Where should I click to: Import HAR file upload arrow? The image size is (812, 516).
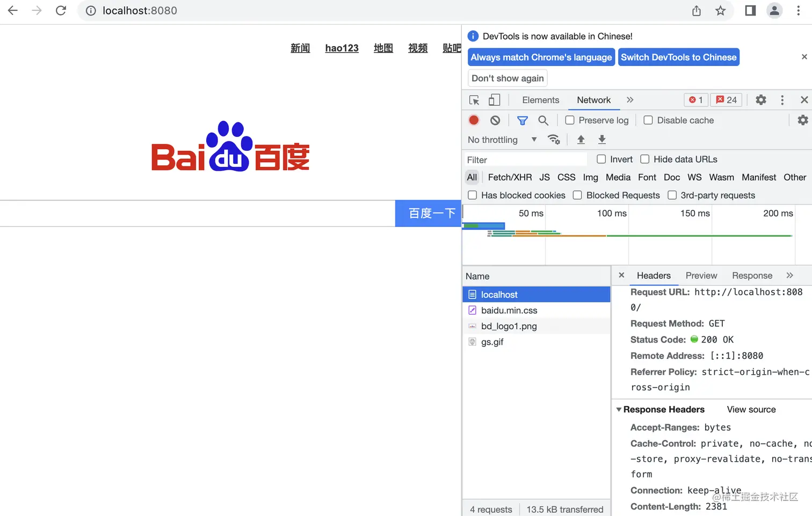pos(581,140)
